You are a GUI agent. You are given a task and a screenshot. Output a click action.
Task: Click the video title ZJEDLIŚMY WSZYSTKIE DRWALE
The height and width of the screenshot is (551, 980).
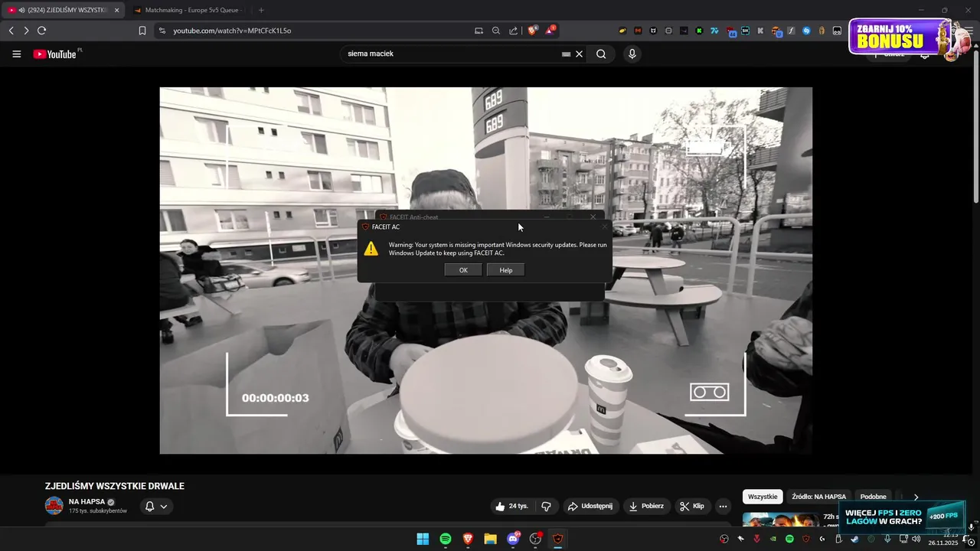click(115, 486)
